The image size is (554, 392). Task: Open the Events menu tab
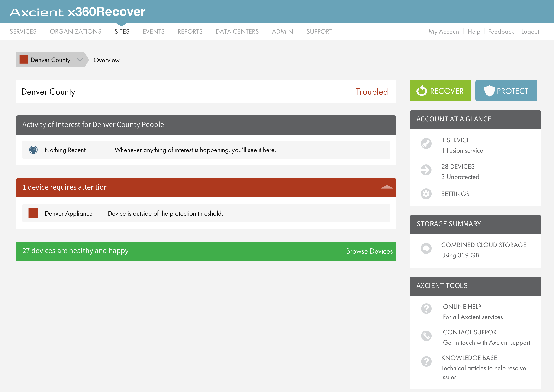click(x=153, y=32)
